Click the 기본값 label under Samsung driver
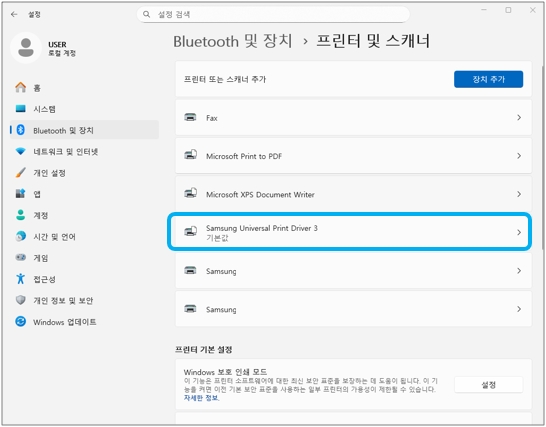The image size is (546, 427). click(217, 238)
